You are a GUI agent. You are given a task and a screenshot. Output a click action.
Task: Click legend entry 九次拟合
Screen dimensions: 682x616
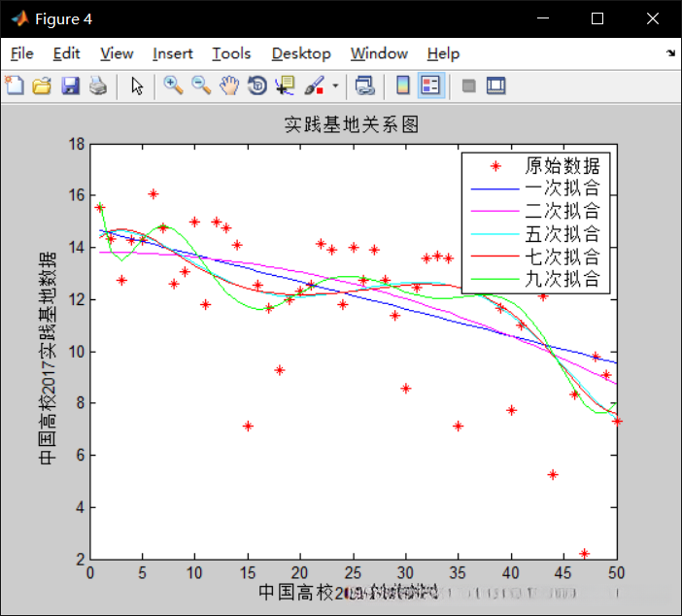tap(563, 279)
